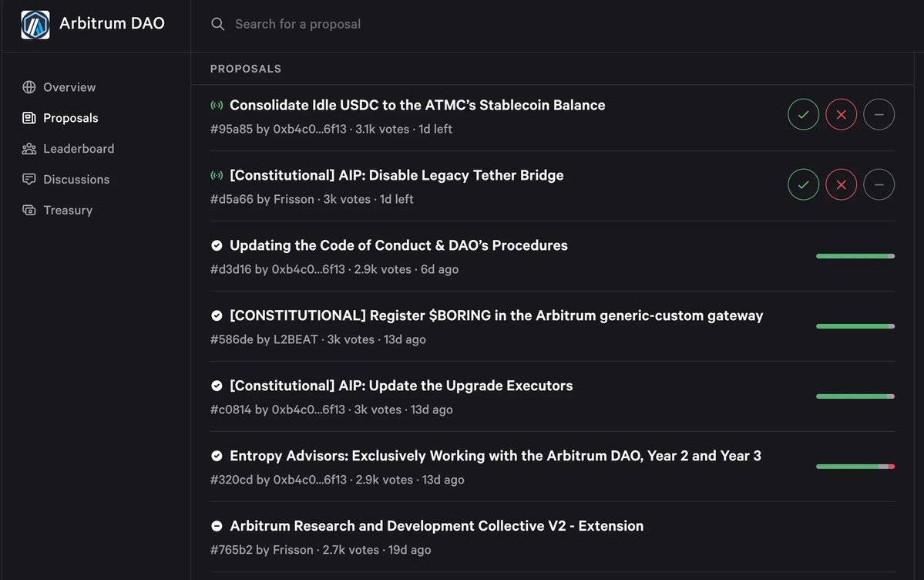Vote against Consolidate Idle USDC proposal

[x=841, y=114]
